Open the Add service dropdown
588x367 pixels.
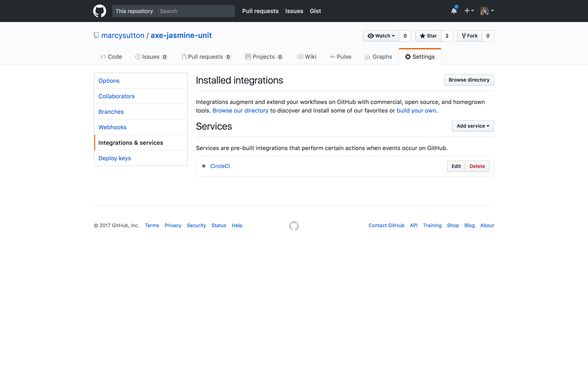(472, 126)
